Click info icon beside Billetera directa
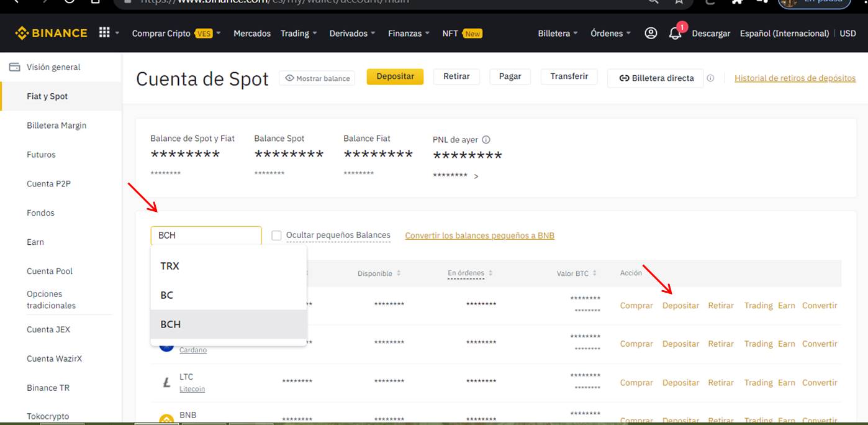 click(710, 78)
